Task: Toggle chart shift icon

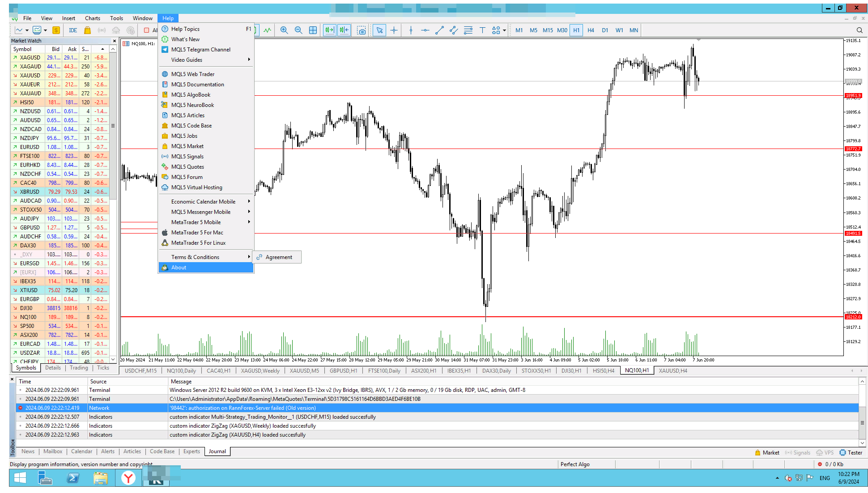Action: pos(344,30)
